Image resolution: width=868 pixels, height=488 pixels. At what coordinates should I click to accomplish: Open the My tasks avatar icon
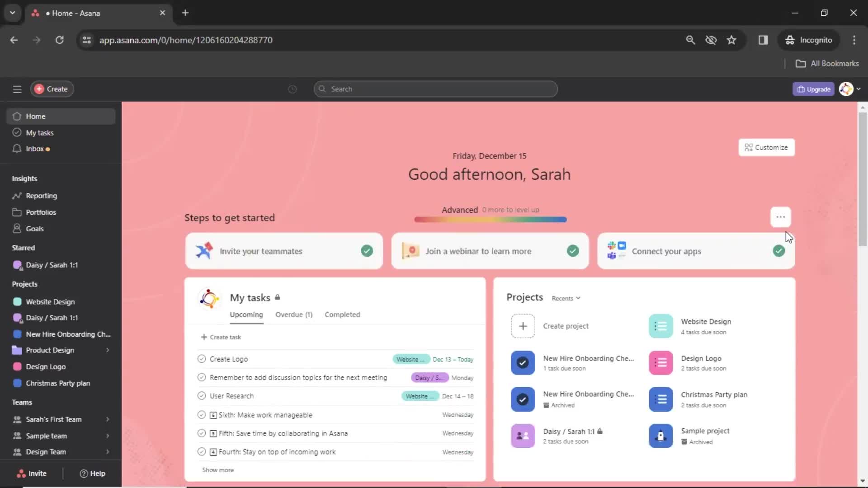tap(209, 299)
